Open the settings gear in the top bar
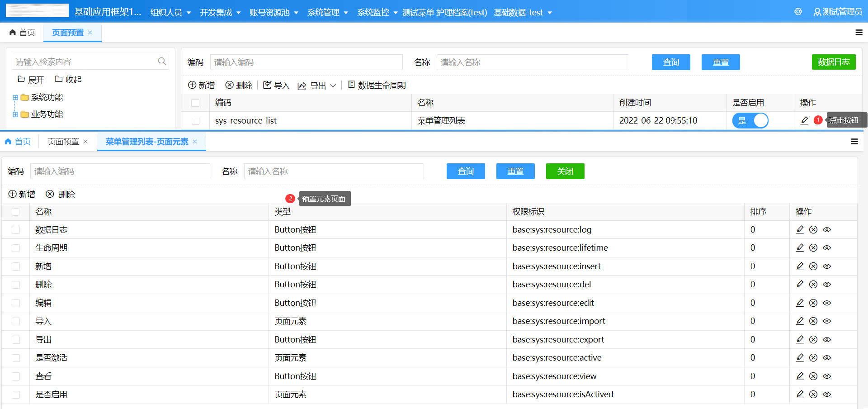868x409 pixels. [798, 12]
